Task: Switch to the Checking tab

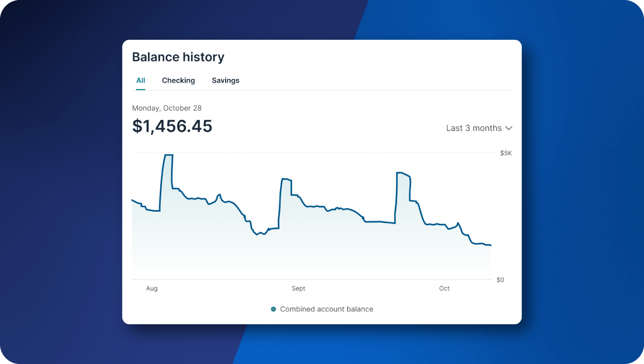Action: pos(178,80)
